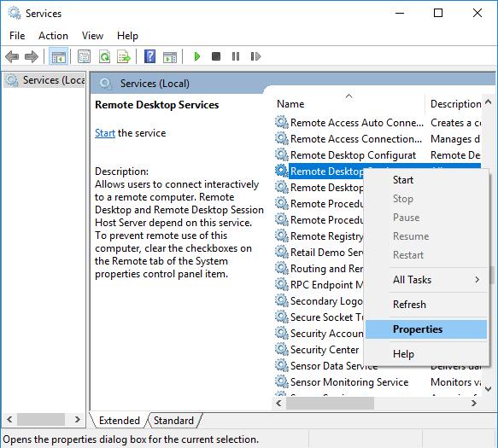Click the gear icon beside Secondary Logon
The image size is (498, 448).
pyautogui.click(x=281, y=300)
